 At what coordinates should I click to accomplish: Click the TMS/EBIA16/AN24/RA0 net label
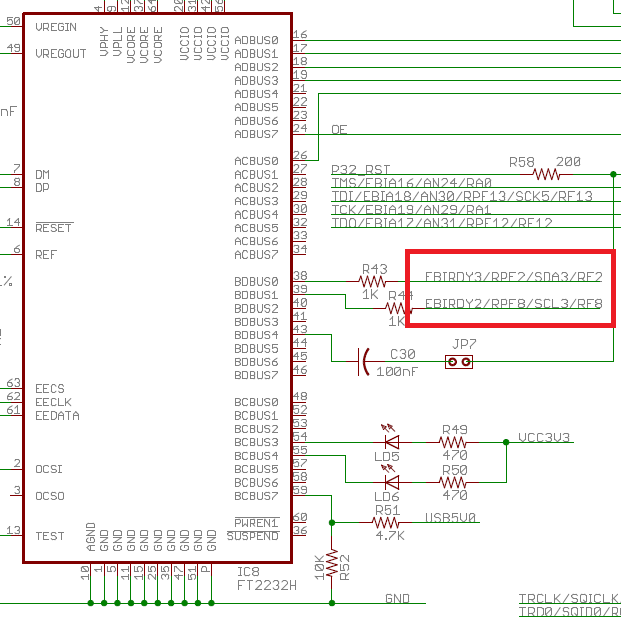[x=411, y=183]
